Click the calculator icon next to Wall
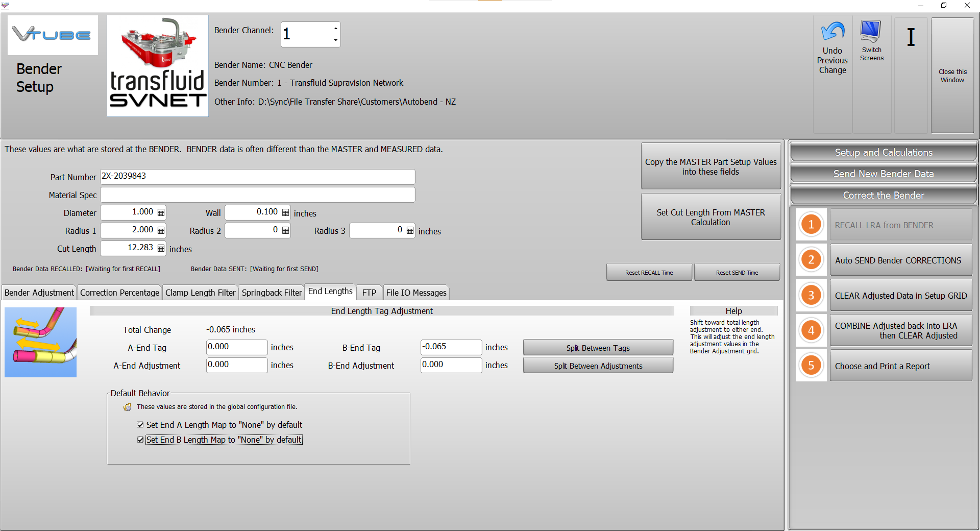Image resolution: width=980 pixels, height=531 pixels. [x=286, y=212]
